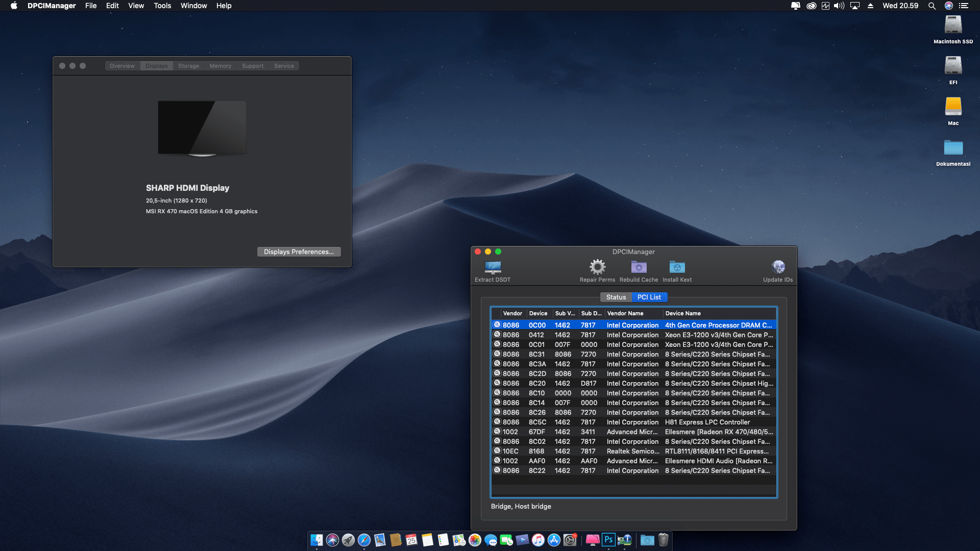Open the Displays tab in system info
This screenshot has width=980, height=551.
point(156,65)
